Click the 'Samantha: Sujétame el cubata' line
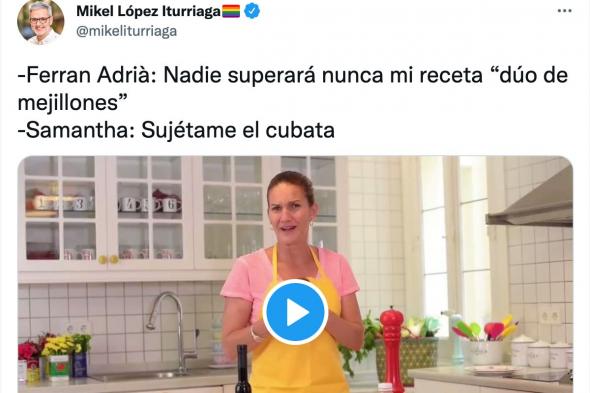 pos(176,130)
